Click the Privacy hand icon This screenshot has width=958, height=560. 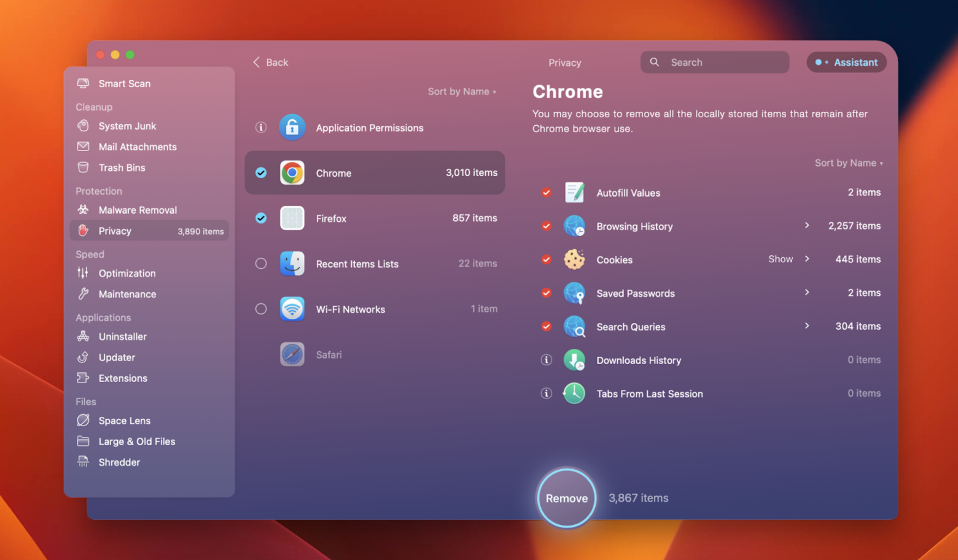(x=83, y=230)
